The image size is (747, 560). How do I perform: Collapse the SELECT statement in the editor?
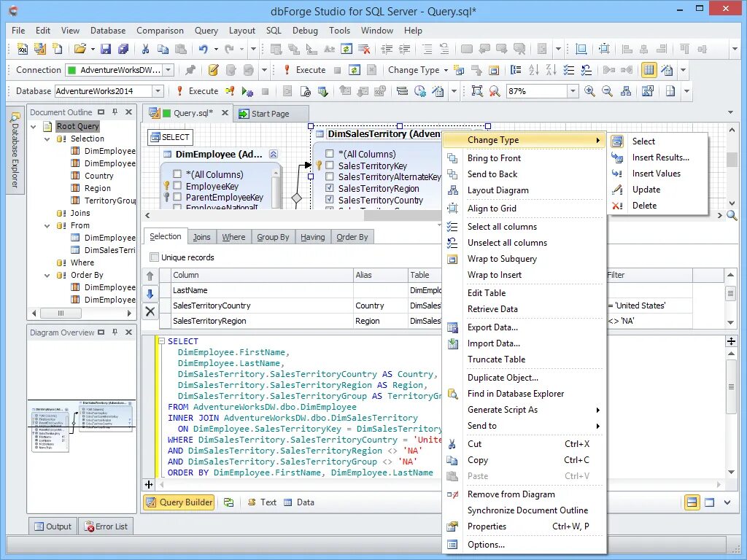161,341
